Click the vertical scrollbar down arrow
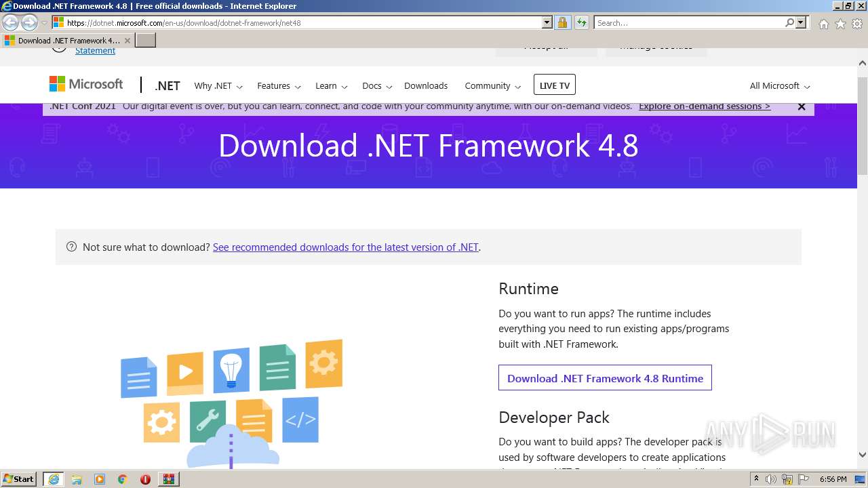This screenshot has width=868, height=488. (x=863, y=455)
